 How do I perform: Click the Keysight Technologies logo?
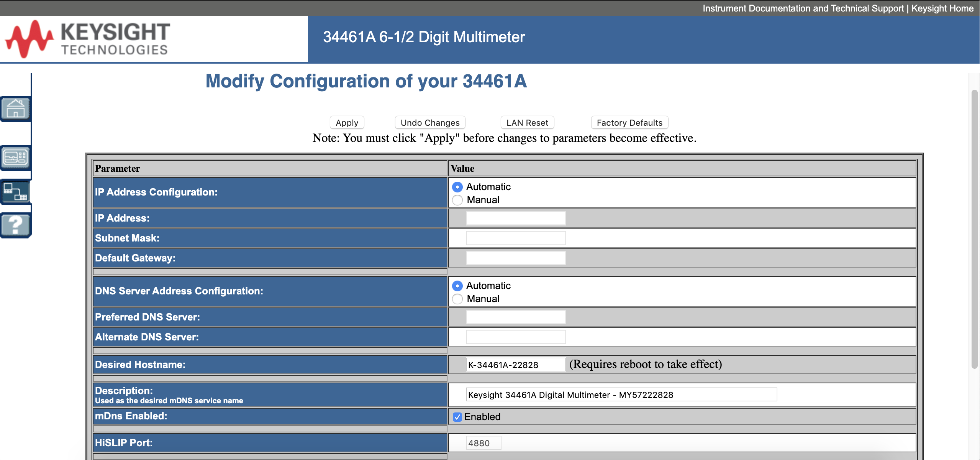click(88, 39)
